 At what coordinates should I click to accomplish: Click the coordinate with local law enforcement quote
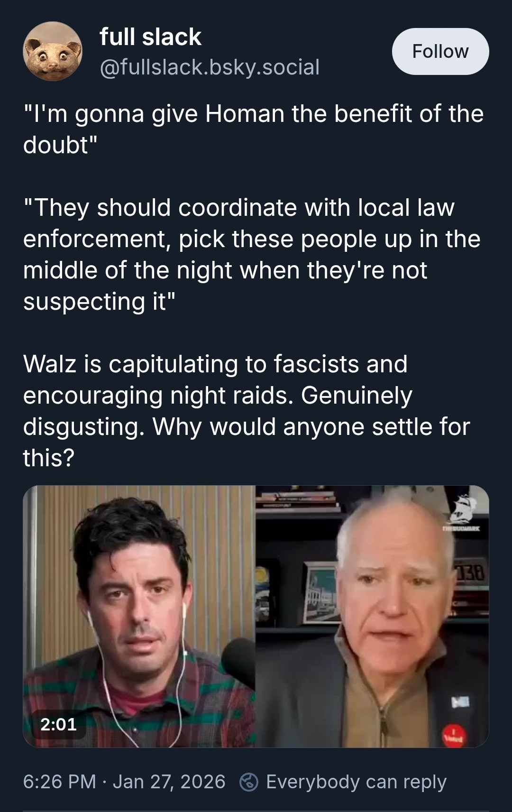tap(252, 254)
